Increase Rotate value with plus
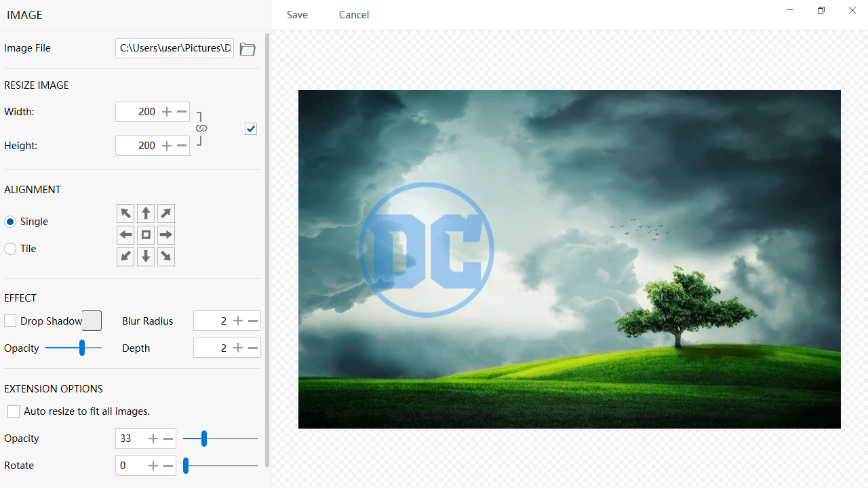 click(x=153, y=466)
